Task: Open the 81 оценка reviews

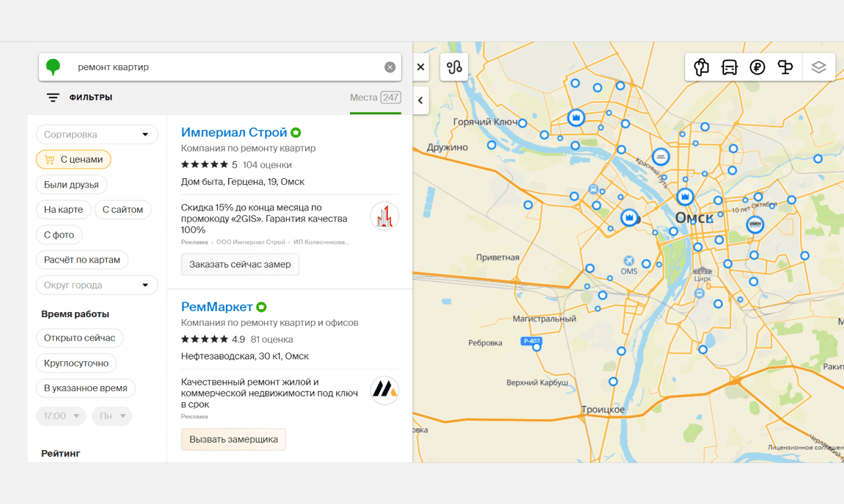Action: coord(272,340)
